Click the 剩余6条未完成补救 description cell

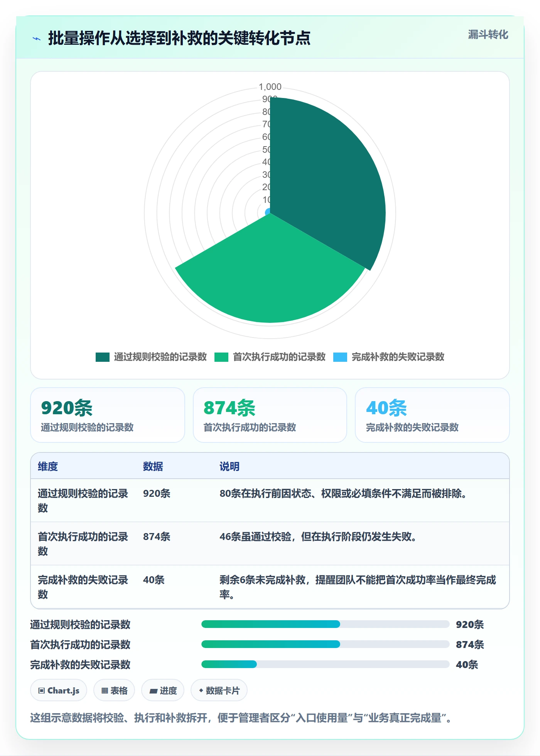coord(358,587)
